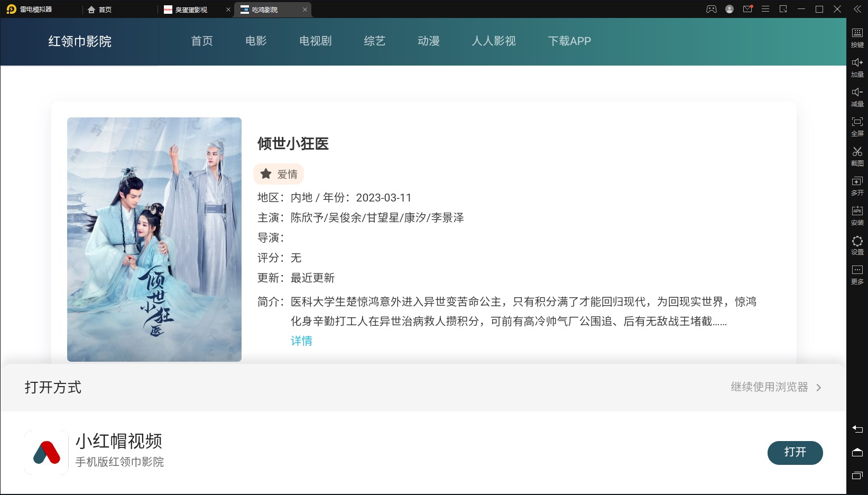This screenshot has width=868, height=495.
Task: Click the title 倾世小狂医
Action: [x=293, y=143]
